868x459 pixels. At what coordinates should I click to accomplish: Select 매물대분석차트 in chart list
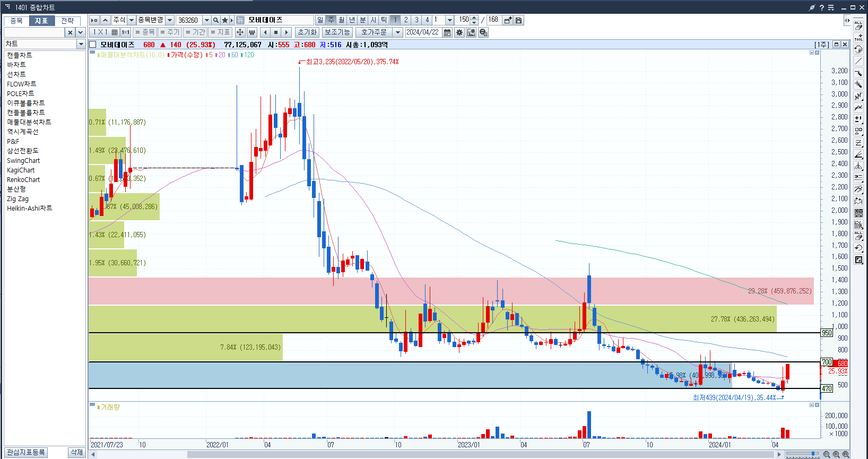point(29,122)
